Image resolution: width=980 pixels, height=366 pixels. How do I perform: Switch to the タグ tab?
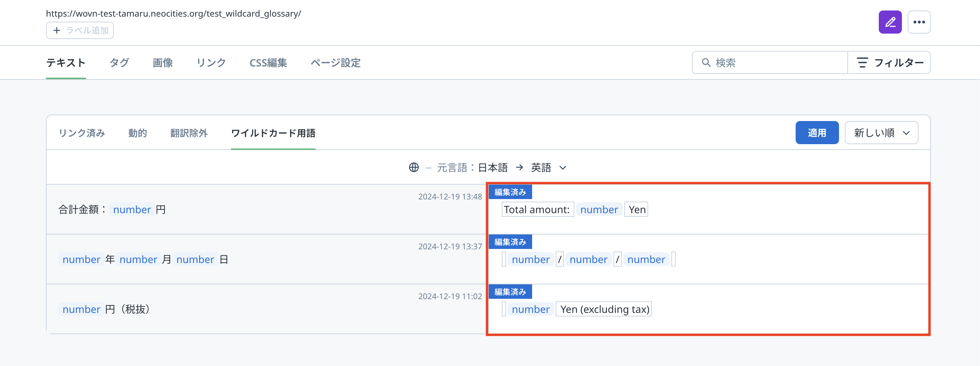[x=119, y=63]
